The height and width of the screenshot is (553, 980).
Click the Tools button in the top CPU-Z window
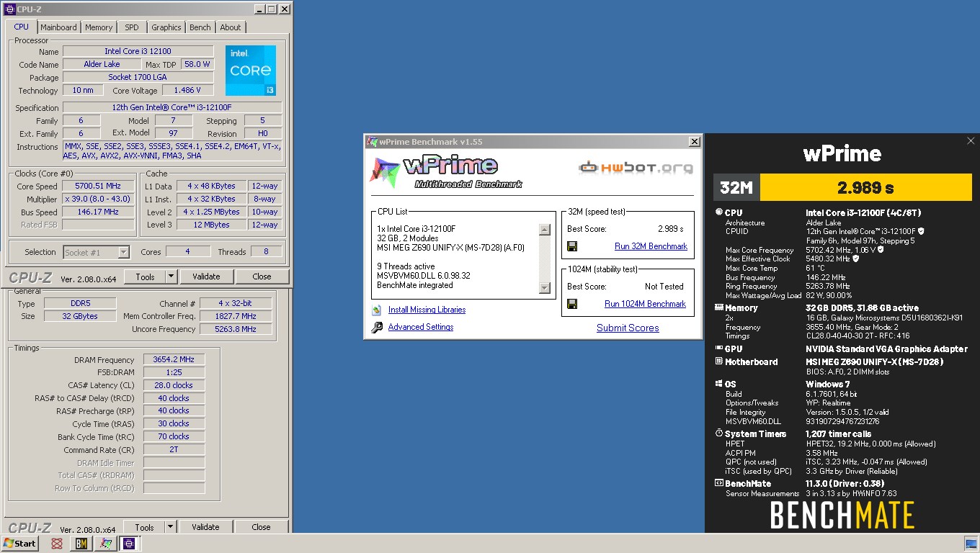tap(145, 276)
